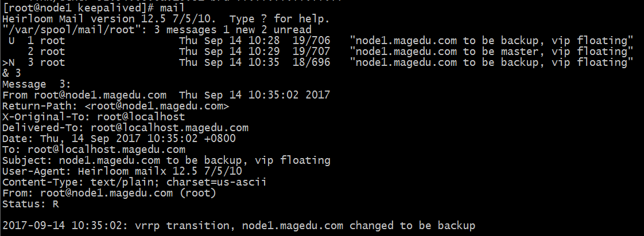Click the To: root@localhost.magedu.com line
Image resolution: width=644 pixels, height=236 pixels.
tap(94, 150)
